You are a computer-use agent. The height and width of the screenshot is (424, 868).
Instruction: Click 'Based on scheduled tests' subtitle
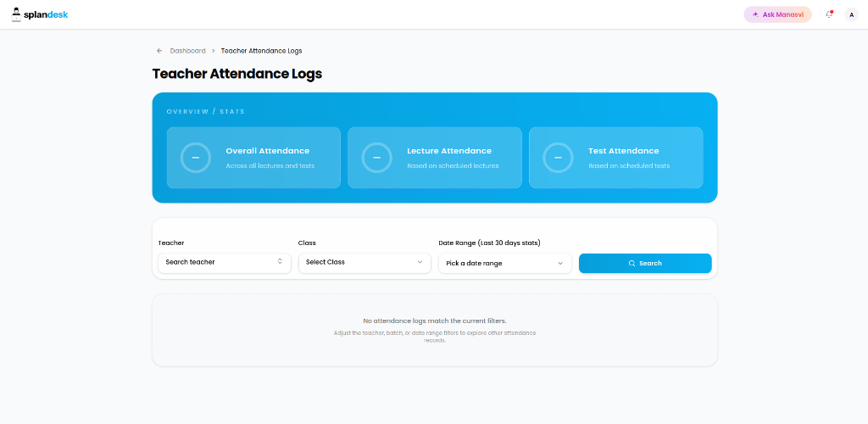pyautogui.click(x=629, y=165)
